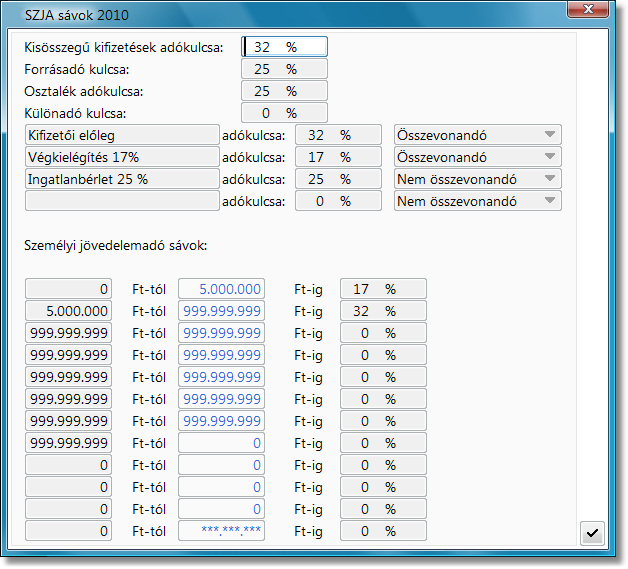Click the second bracket's 999.999.999 upper limit
Viewport: 628px width, 569px height.
point(221,311)
